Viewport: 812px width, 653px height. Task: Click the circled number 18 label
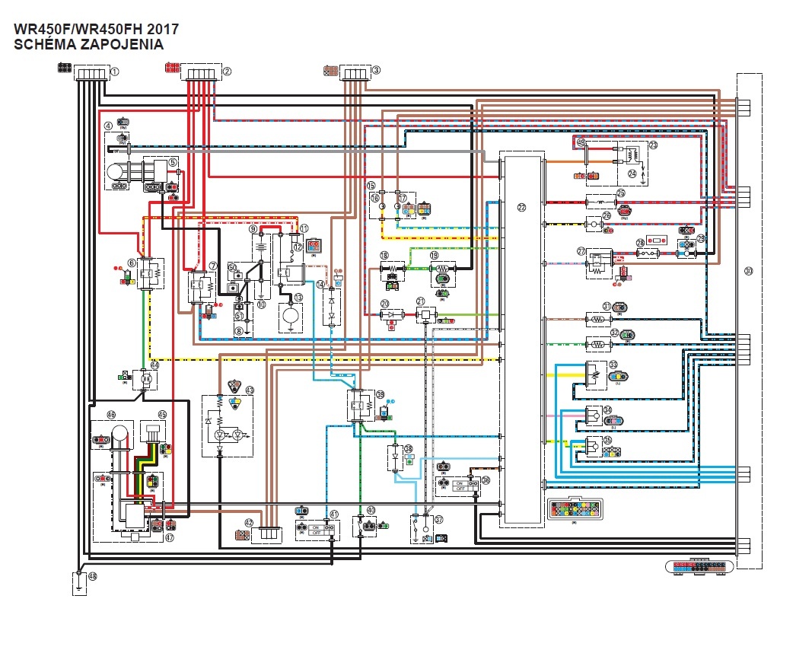384,255
